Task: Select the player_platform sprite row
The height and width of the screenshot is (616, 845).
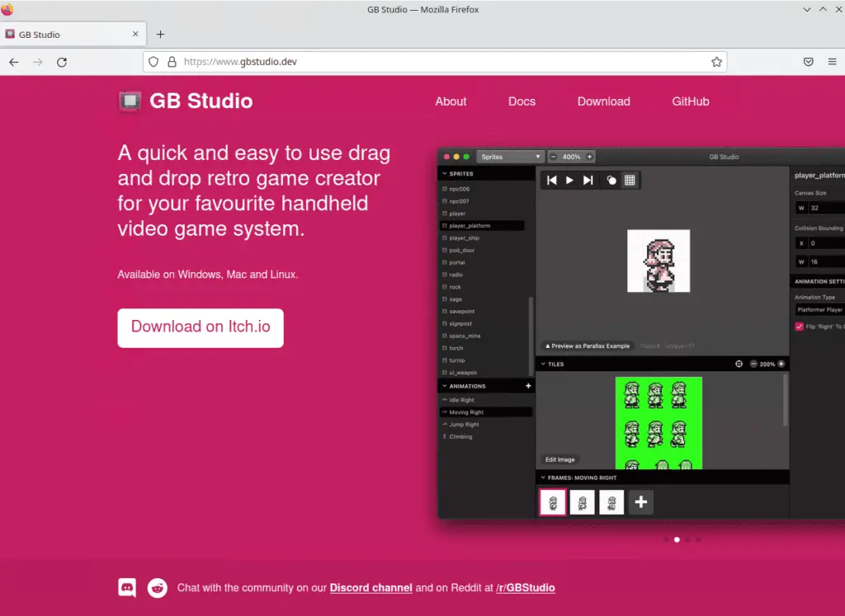Action: click(x=482, y=226)
